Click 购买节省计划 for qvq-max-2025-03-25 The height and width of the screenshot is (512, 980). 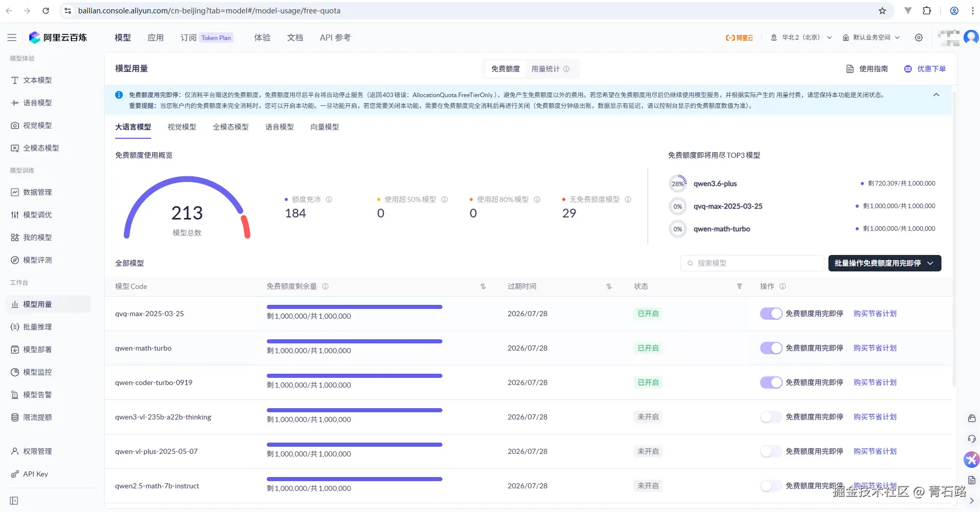[875, 314]
